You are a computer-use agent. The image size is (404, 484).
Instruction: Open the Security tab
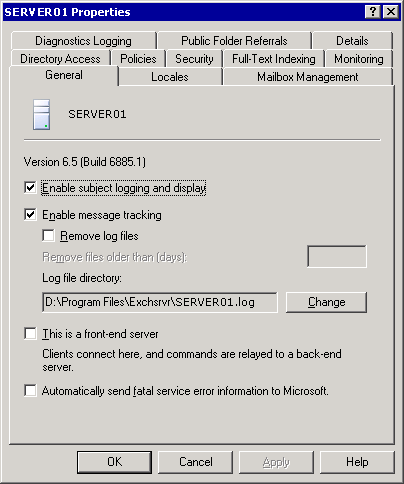[x=194, y=59]
